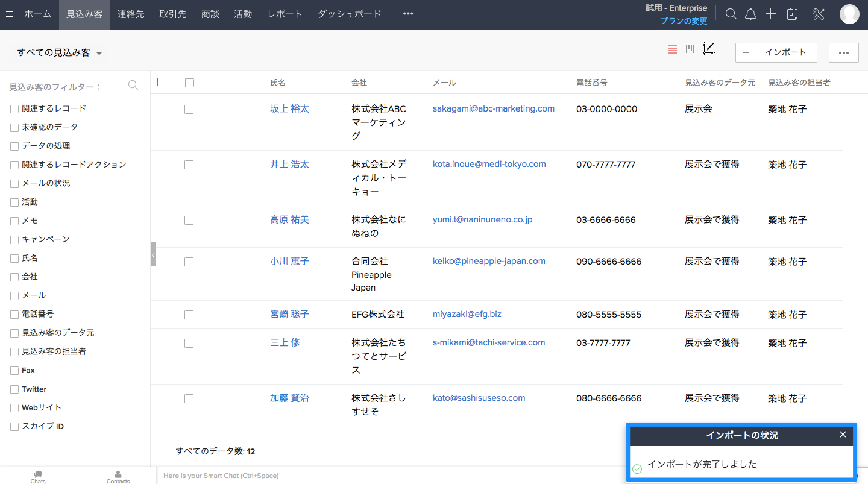Open the 連絡先 tab

point(131,14)
